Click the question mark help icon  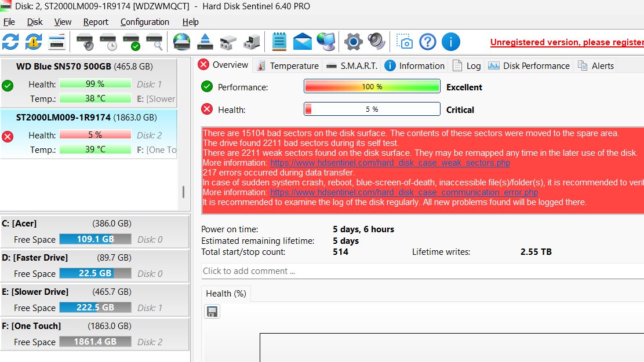pos(428,42)
